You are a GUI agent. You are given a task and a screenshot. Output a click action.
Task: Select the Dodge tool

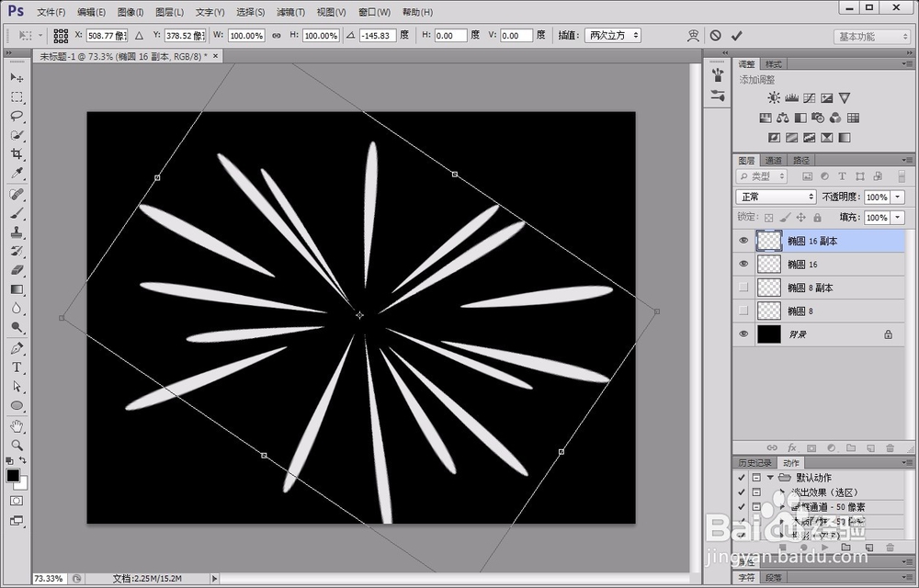17,327
